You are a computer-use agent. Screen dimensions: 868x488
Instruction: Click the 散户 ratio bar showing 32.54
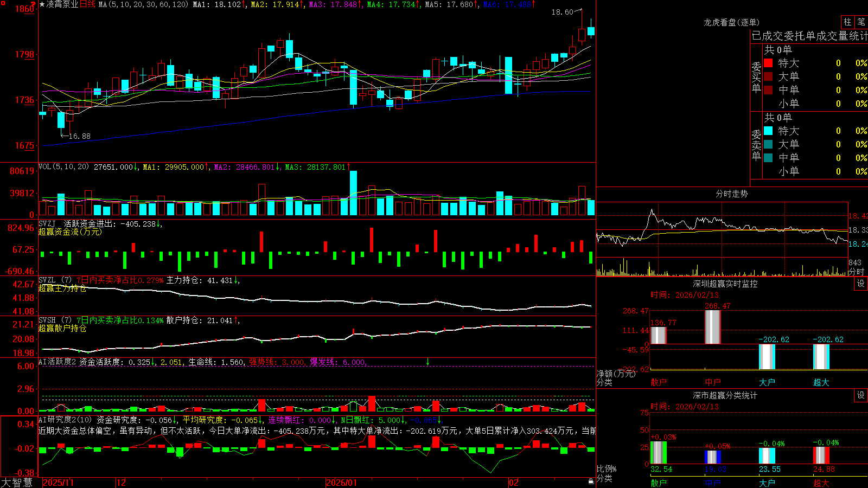point(658,453)
